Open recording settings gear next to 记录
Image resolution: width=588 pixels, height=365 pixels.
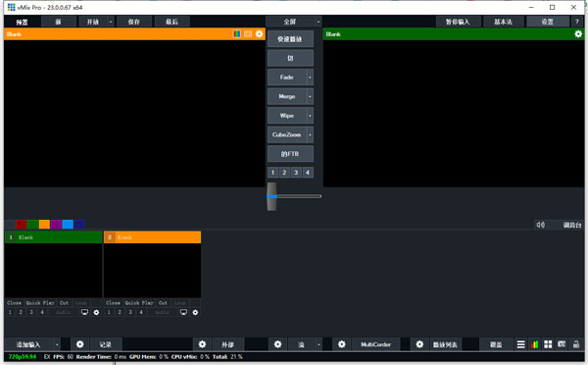pyautogui.click(x=80, y=344)
